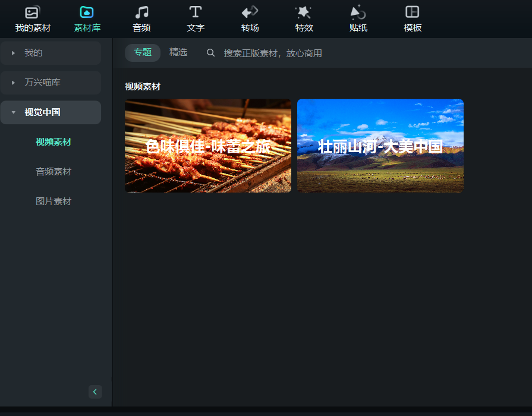Screen dimensions: 532x416
Task: Open the 我的素材 media icon
Action: point(33,12)
